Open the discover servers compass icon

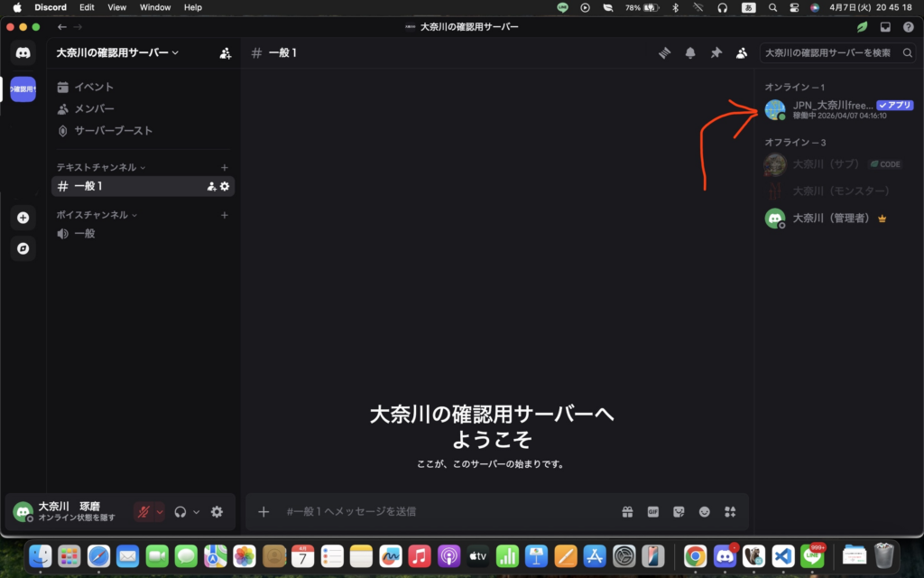[x=23, y=248]
